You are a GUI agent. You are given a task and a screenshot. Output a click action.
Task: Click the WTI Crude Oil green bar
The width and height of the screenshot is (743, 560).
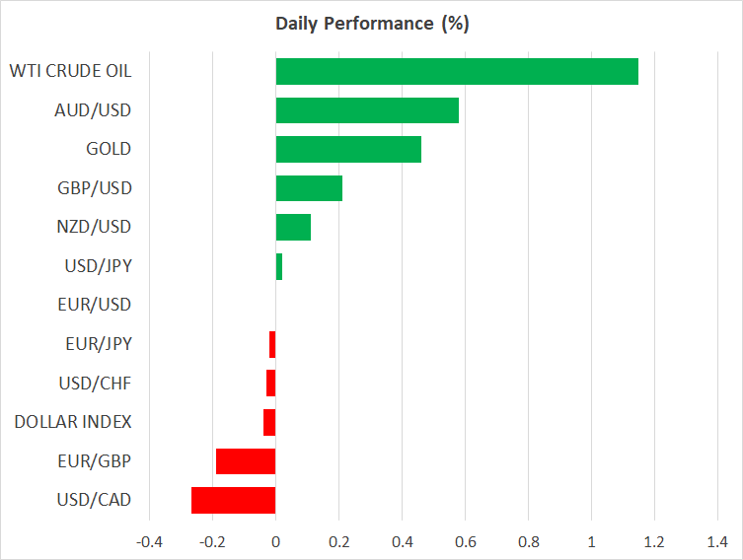[x=457, y=72]
